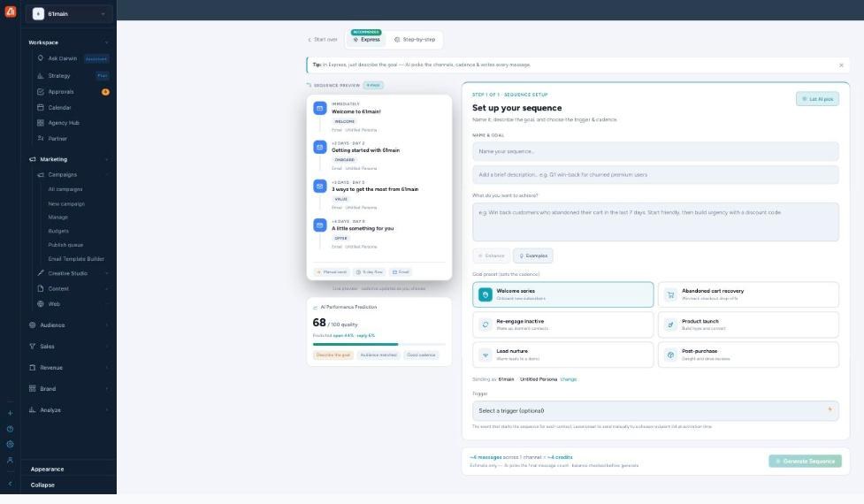Click the Name your sequence field

tap(655, 151)
